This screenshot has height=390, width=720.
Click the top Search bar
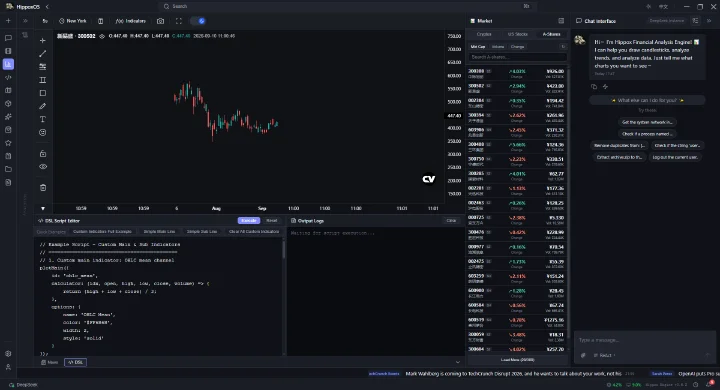click(347, 6)
